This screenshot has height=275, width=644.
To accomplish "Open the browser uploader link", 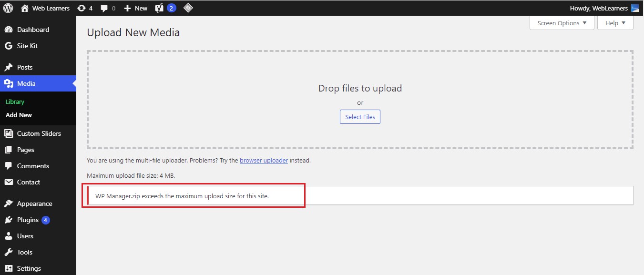I will pos(264,160).
